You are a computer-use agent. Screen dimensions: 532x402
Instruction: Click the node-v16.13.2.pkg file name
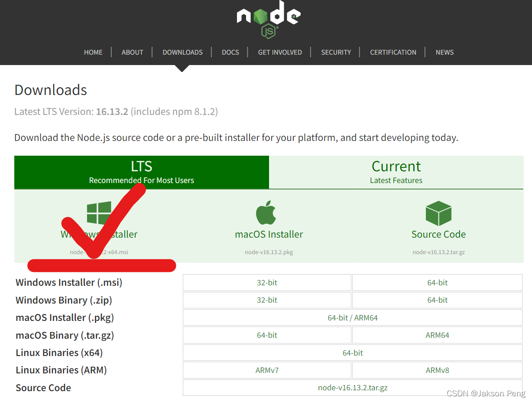coord(269,252)
